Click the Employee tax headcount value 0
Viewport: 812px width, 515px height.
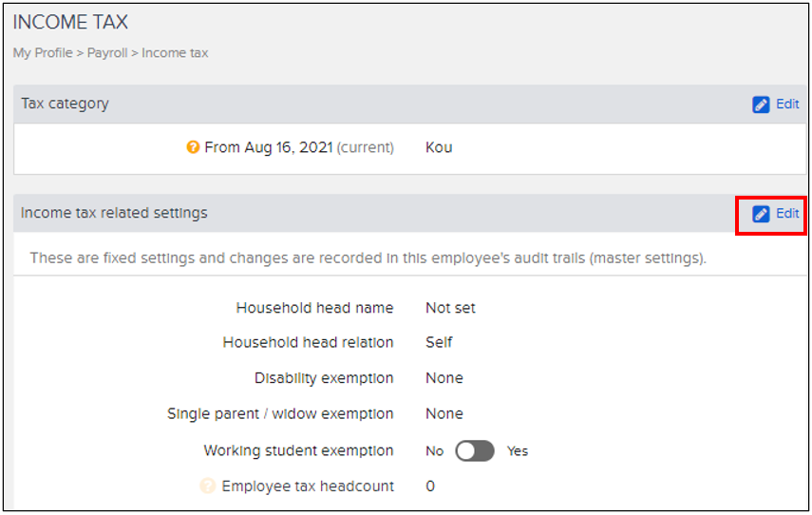430,486
